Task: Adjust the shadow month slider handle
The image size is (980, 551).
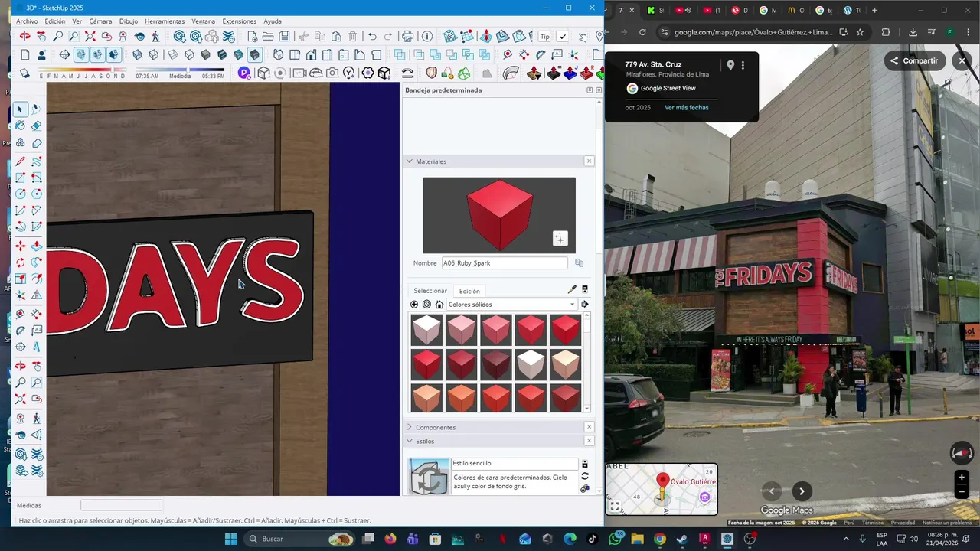Action: [x=113, y=70]
